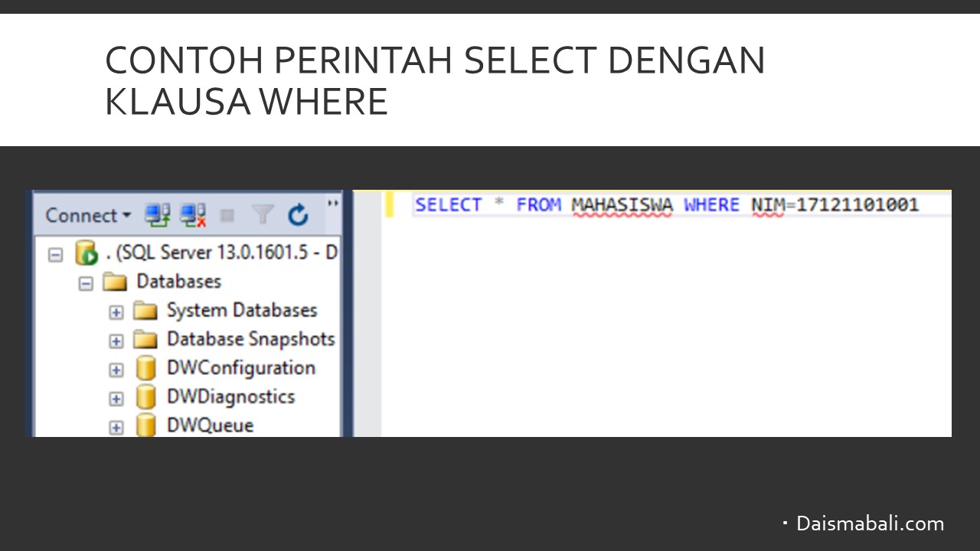Screen dimensions: 980x551
Task: Expand the DWDiagnostics database
Action: point(116,398)
